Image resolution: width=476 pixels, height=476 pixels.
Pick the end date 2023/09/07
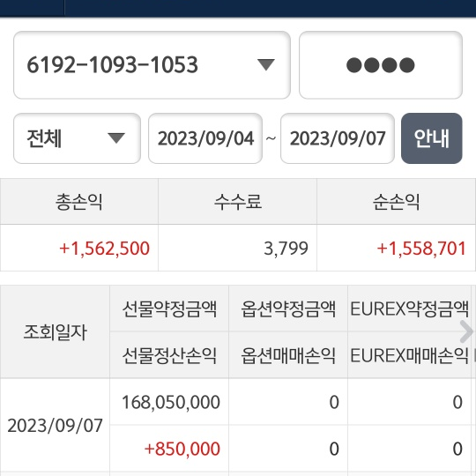click(338, 138)
